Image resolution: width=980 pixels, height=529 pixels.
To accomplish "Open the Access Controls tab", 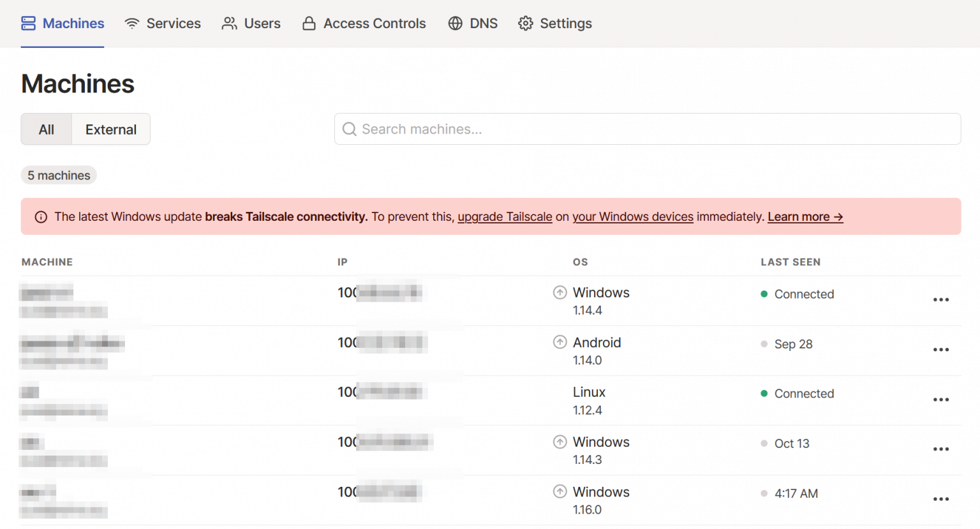I will (364, 24).
